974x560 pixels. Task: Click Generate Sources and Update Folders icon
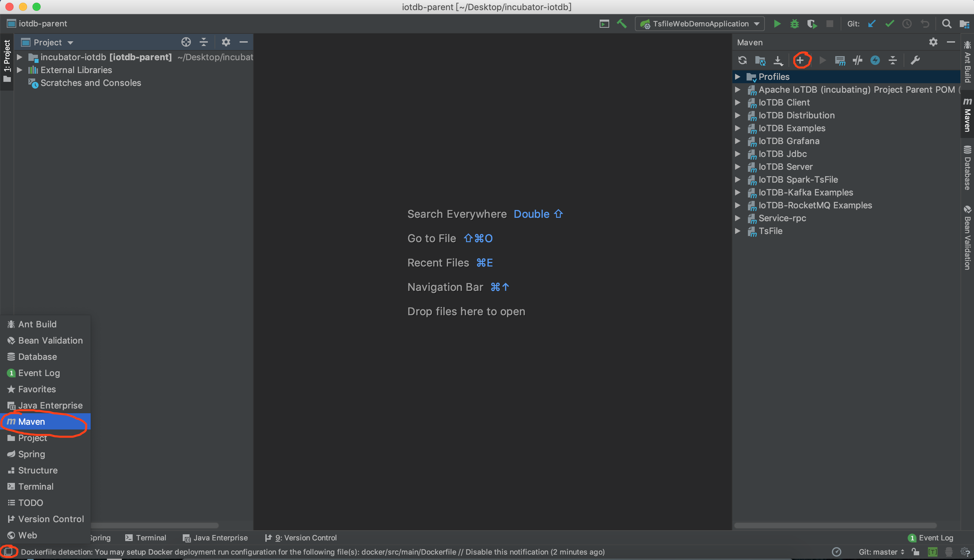(760, 61)
